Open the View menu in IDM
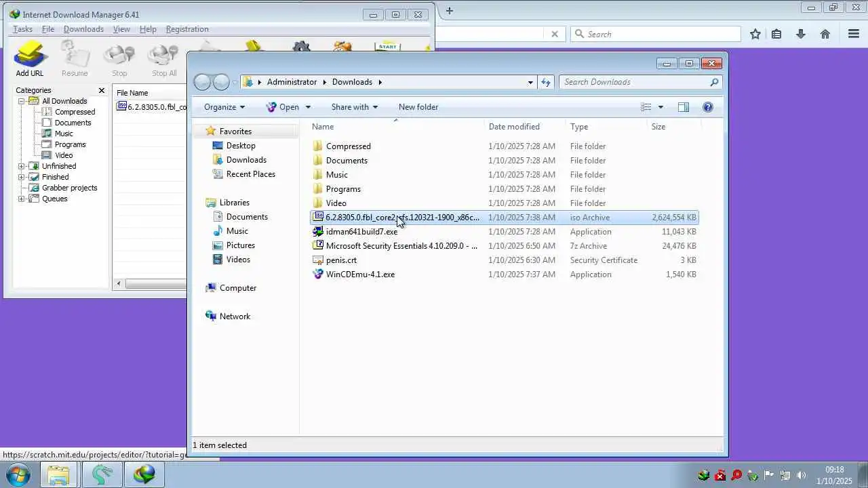This screenshot has width=868, height=488. [x=121, y=29]
